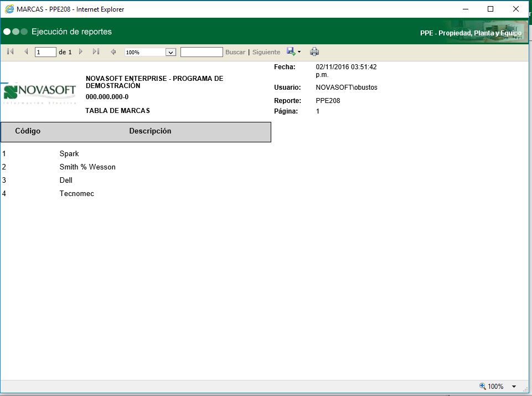Go to the next report page
532x396 pixels.
tap(81, 52)
